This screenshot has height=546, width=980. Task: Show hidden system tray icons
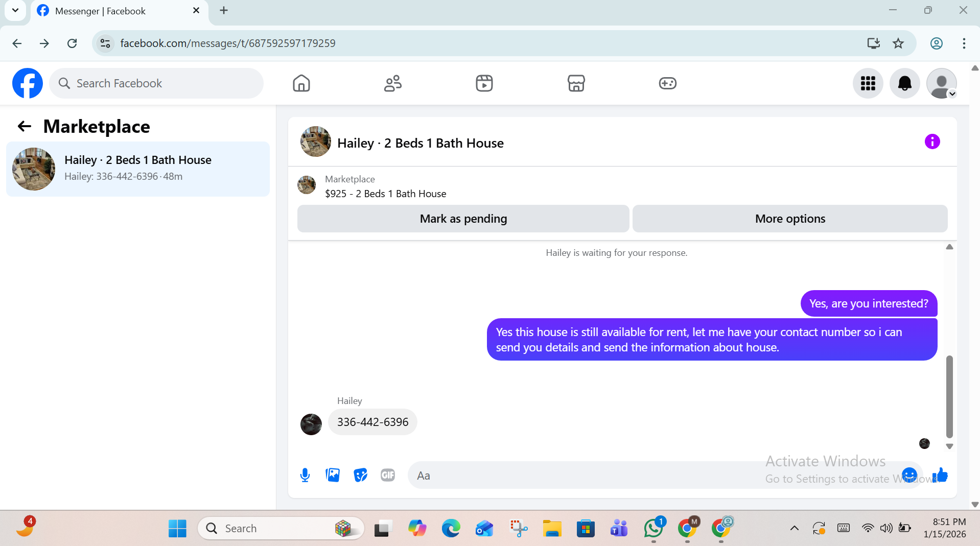pos(794,529)
